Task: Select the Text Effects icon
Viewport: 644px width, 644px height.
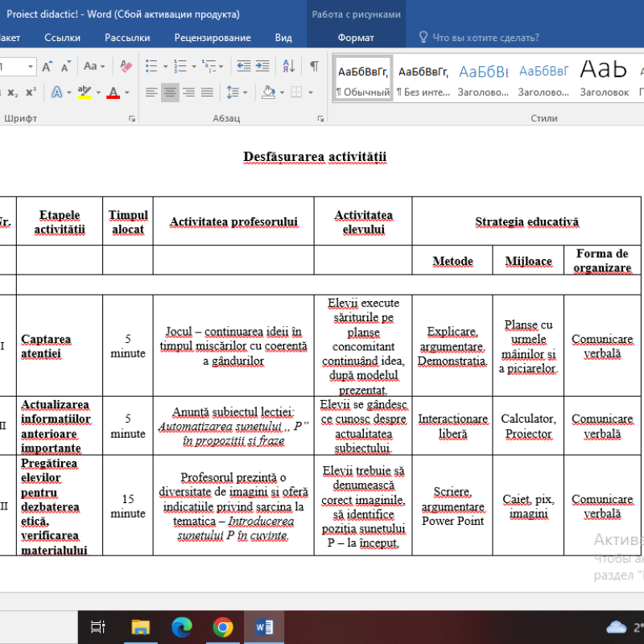Action: click(x=56, y=90)
